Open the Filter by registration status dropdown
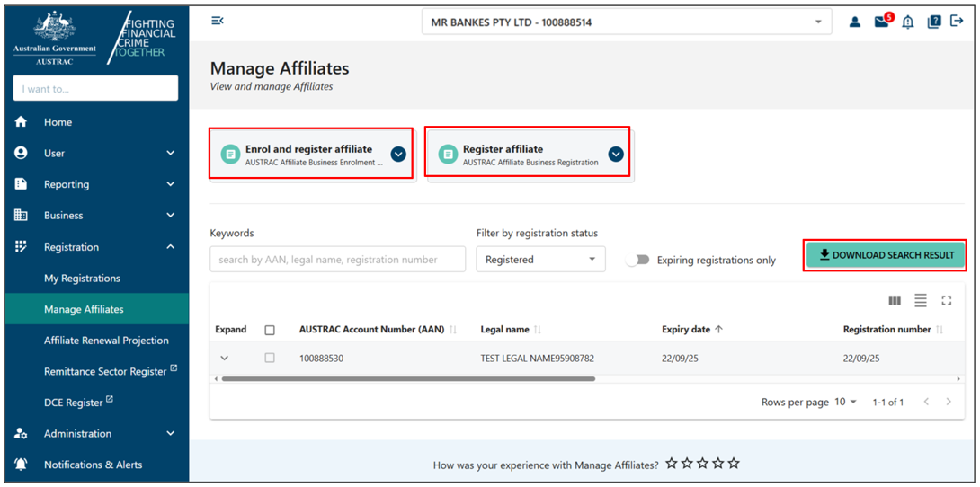The image size is (980, 487). point(540,259)
